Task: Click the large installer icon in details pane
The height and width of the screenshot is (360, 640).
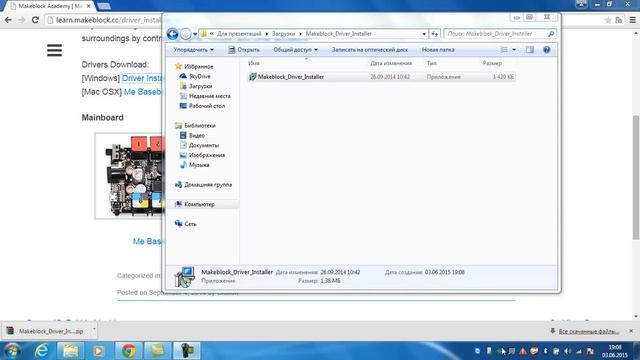Action: click(x=184, y=277)
